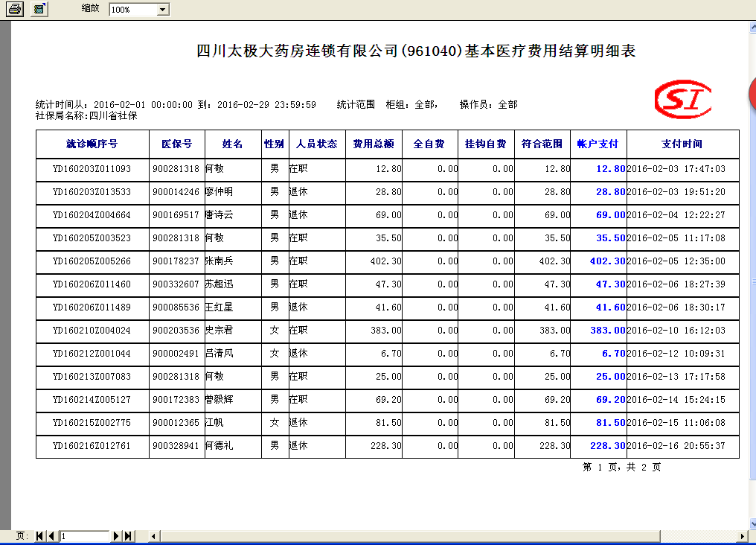Screen dimensions: 756x545
Task: Select sequence number YD160205Z005266
Action: (92, 261)
